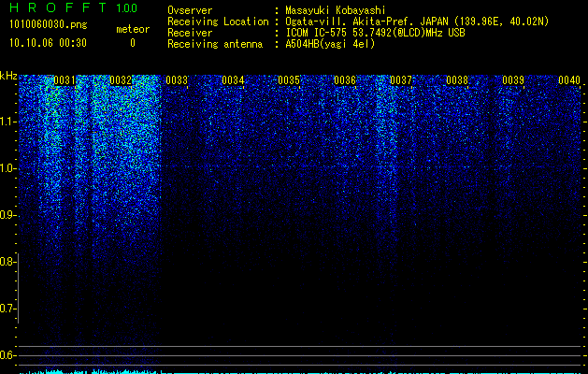Click the Ovserver label
Viewport: 588px width, 374px height.
pyautogui.click(x=190, y=10)
